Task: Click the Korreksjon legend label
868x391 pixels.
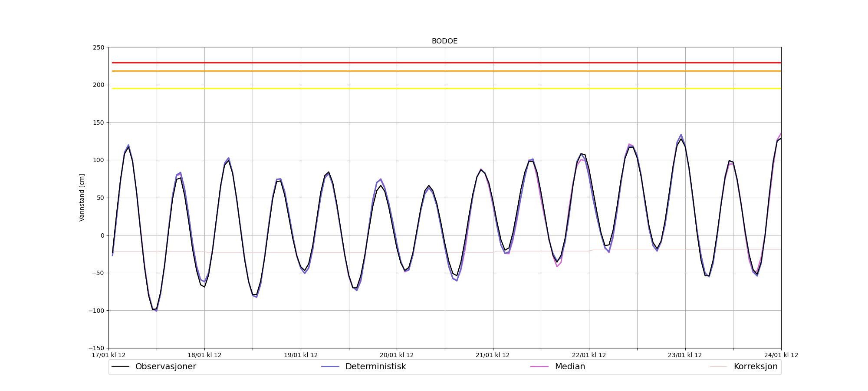Action: (755, 367)
